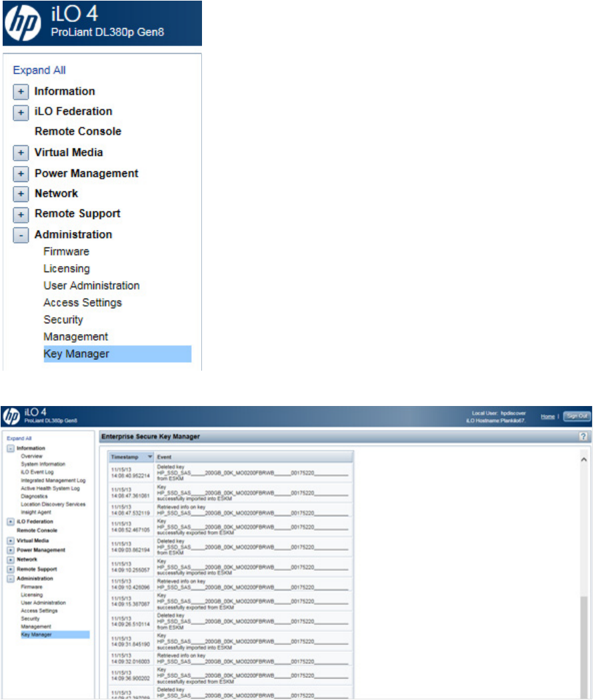Image resolution: width=594 pixels, height=700 pixels.
Task: Open Licensing in the enlarged menu
Action: click(67, 268)
